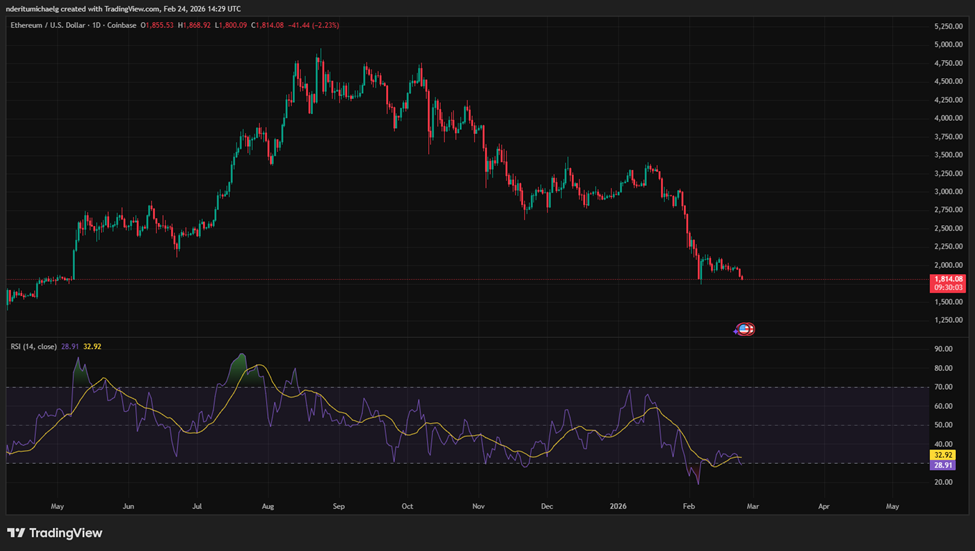Click the yellow 32.92 value in RSI legend
The image size is (975, 551).
click(92, 346)
